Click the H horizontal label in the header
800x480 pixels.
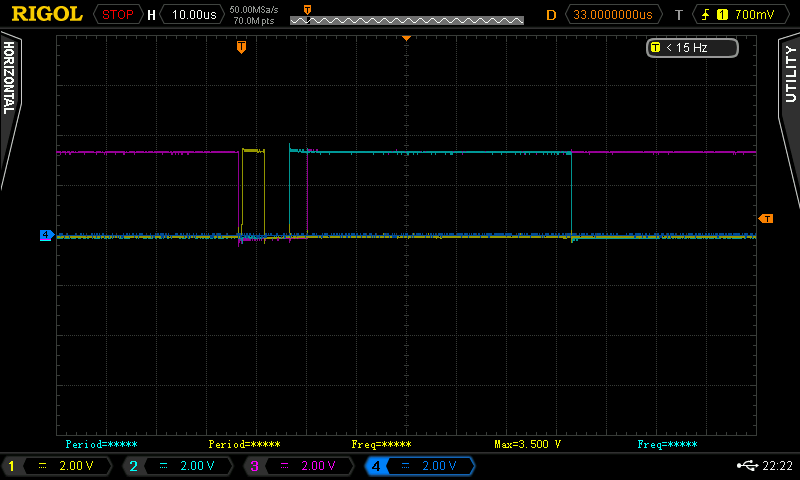151,15
